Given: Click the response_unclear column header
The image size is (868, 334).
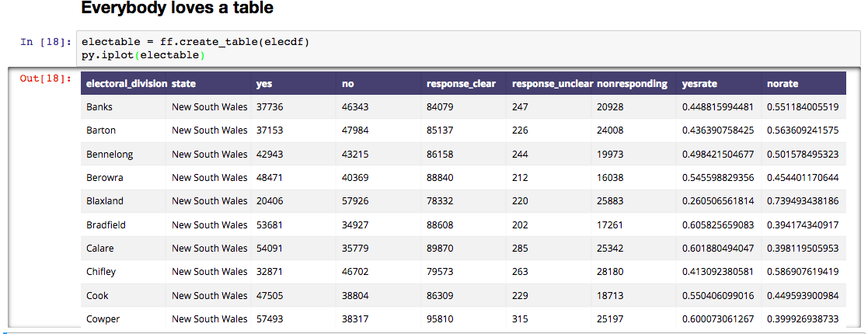Looking at the screenshot, I should 553,84.
